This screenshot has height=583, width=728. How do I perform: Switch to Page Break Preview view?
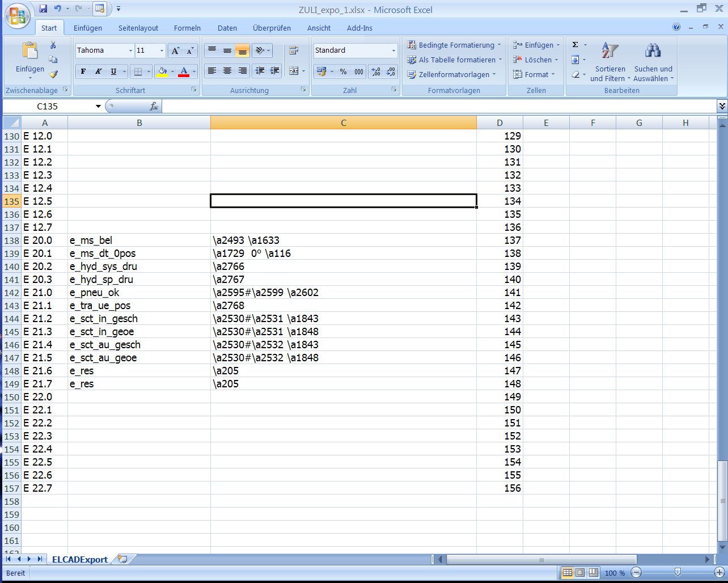click(593, 573)
